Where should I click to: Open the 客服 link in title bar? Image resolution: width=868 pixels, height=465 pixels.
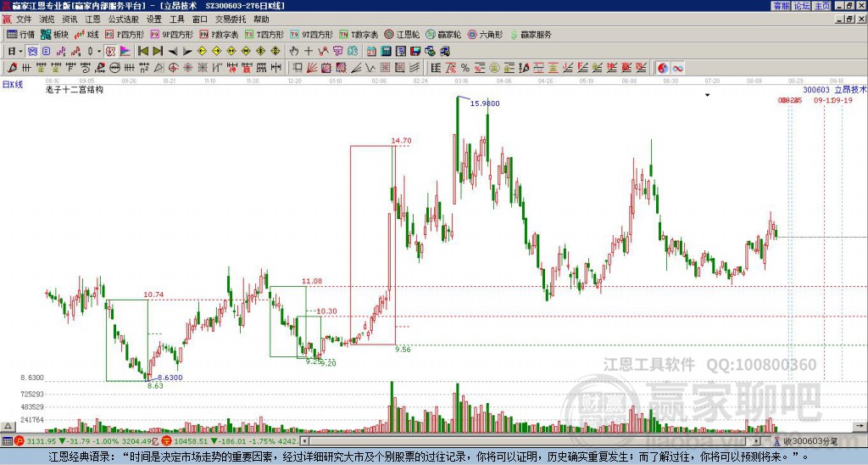[782, 6]
